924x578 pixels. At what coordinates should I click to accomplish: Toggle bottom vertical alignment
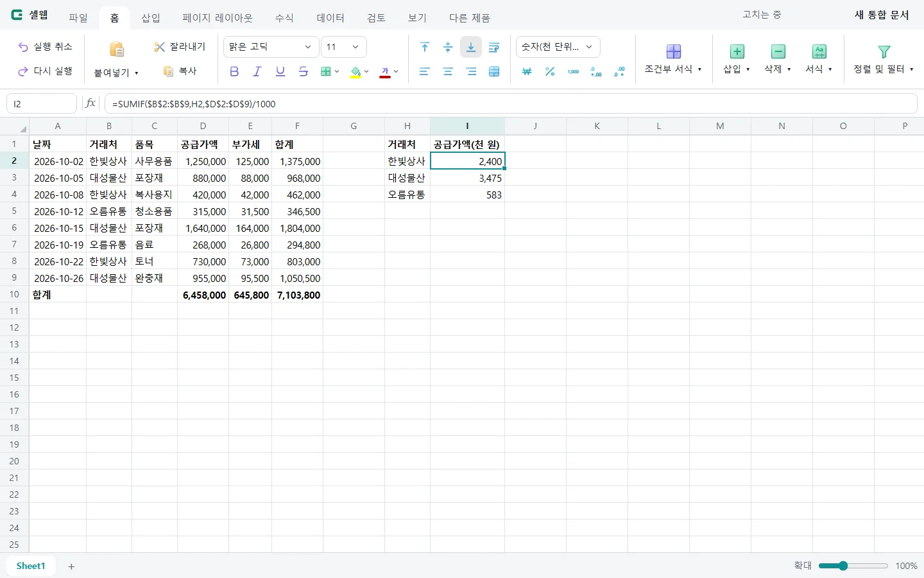pos(471,47)
